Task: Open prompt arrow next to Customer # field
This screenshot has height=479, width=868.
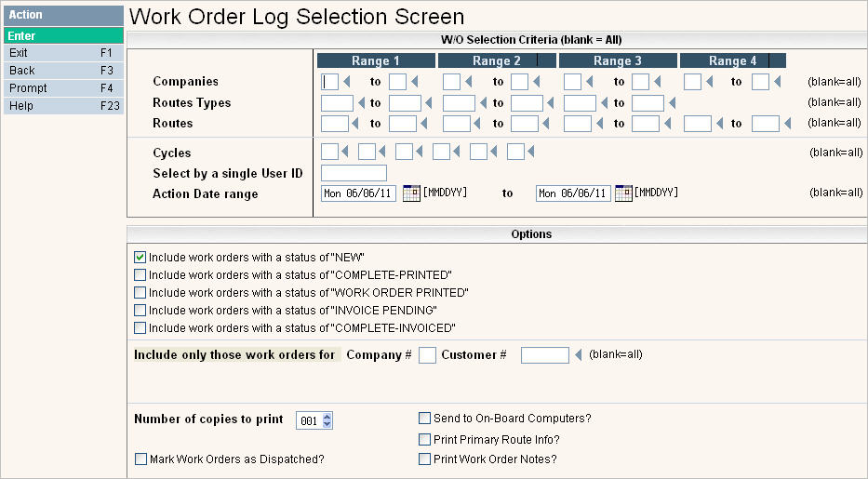Action: point(579,355)
